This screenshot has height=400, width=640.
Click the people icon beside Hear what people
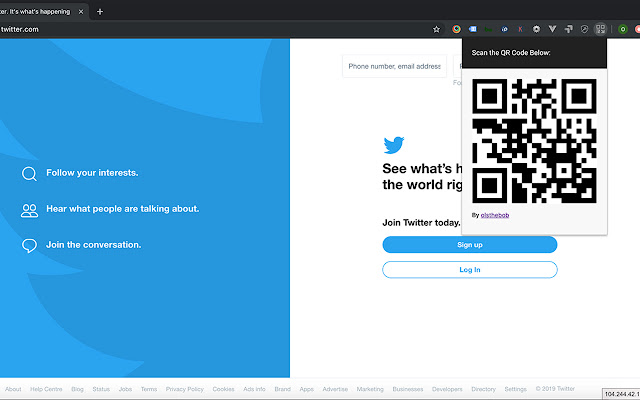(x=29, y=211)
